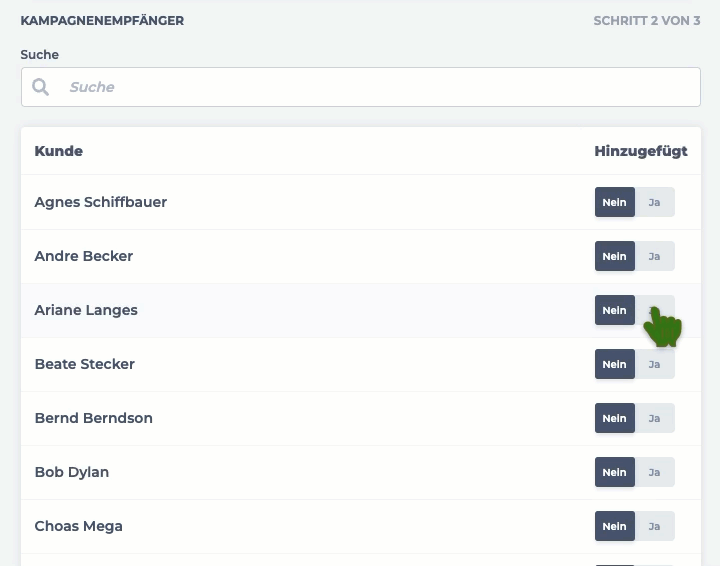Select Nein for Ariane Langes

(x=615, y=310)
